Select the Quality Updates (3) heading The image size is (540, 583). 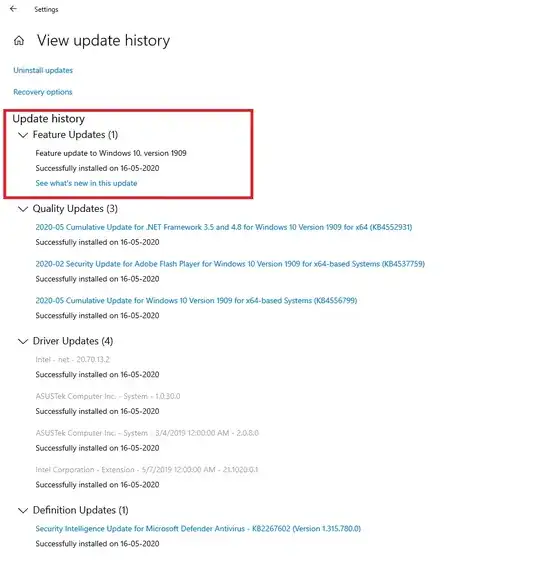tap(75, 209)
